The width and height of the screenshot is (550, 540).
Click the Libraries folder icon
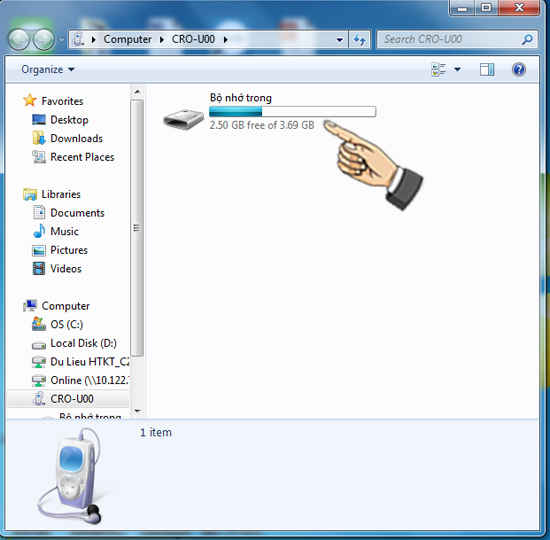[x=30, y=194]
